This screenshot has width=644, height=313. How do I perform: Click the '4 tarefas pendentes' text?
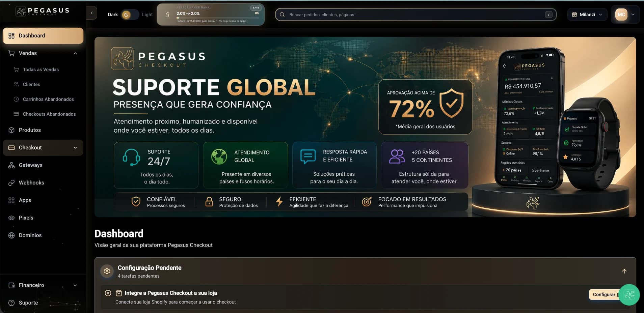[x=139, y=276]
